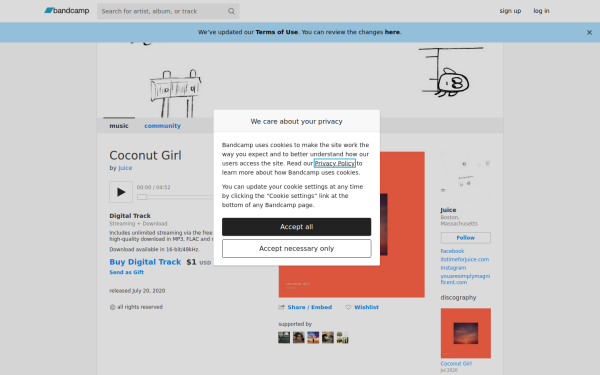Image resolution: width=600 pixels, height=375 pixels.
Task: Open the Facebook link
Action: coord(452,251)
